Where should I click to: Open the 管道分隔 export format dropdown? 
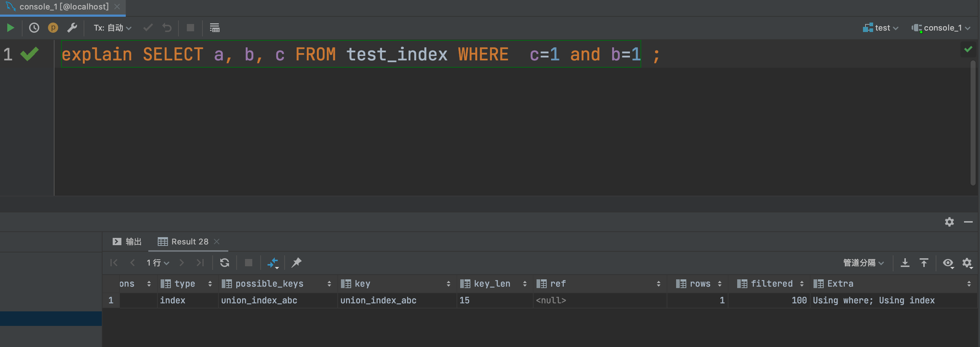click(x=863, y=263)
